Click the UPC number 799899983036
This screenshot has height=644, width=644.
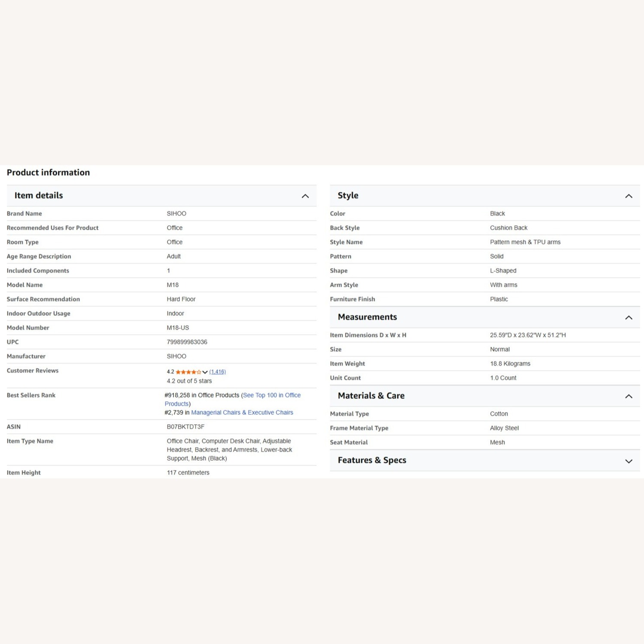pos(187,342)
